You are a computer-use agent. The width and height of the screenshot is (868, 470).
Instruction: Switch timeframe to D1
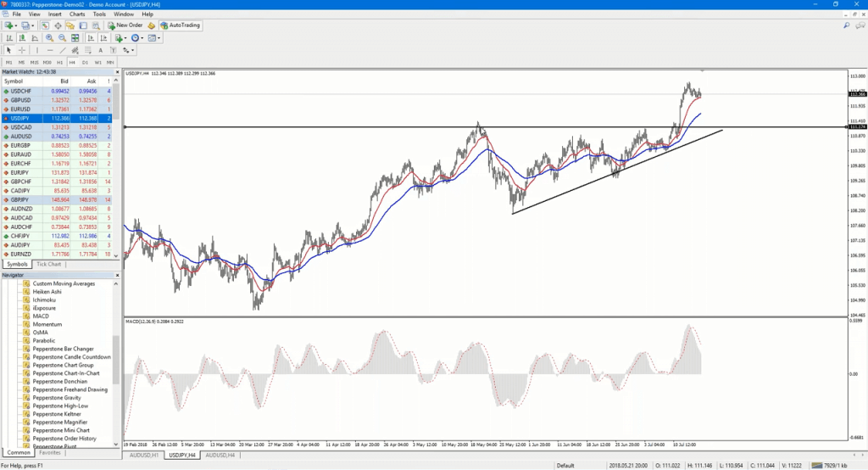(x=85, y=63)
